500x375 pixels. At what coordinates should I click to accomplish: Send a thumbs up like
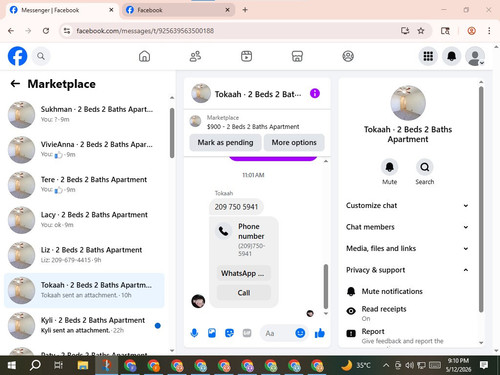tap(320, 333)
